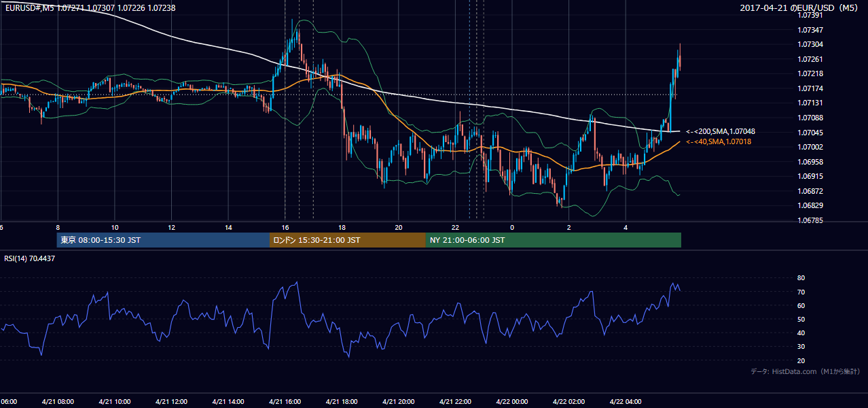The height and width of the screenshot is (408, 868).
Task: Click price level 1.06829 on the axis
Action: 811,205
